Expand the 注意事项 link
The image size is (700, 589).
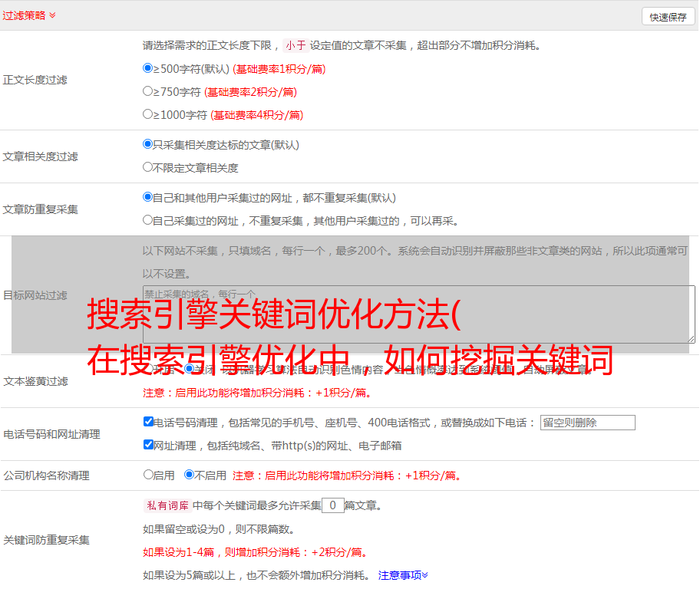tap(403, 575)
